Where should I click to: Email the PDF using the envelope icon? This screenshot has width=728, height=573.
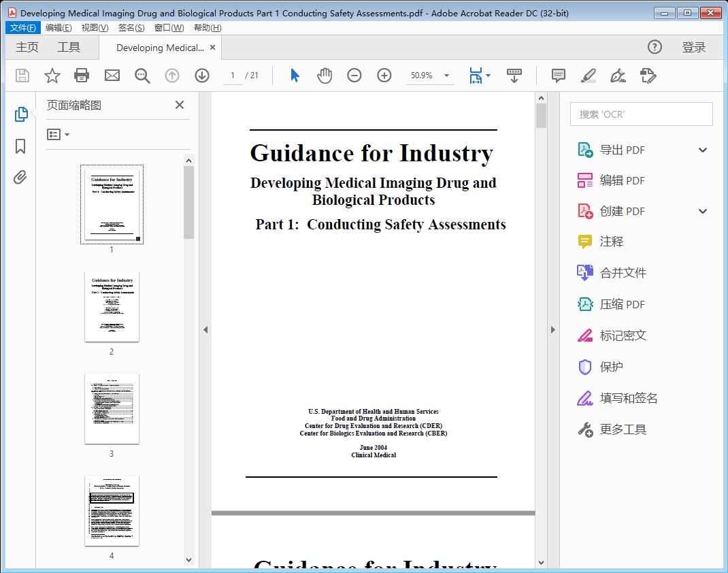[x=112, y=76]
